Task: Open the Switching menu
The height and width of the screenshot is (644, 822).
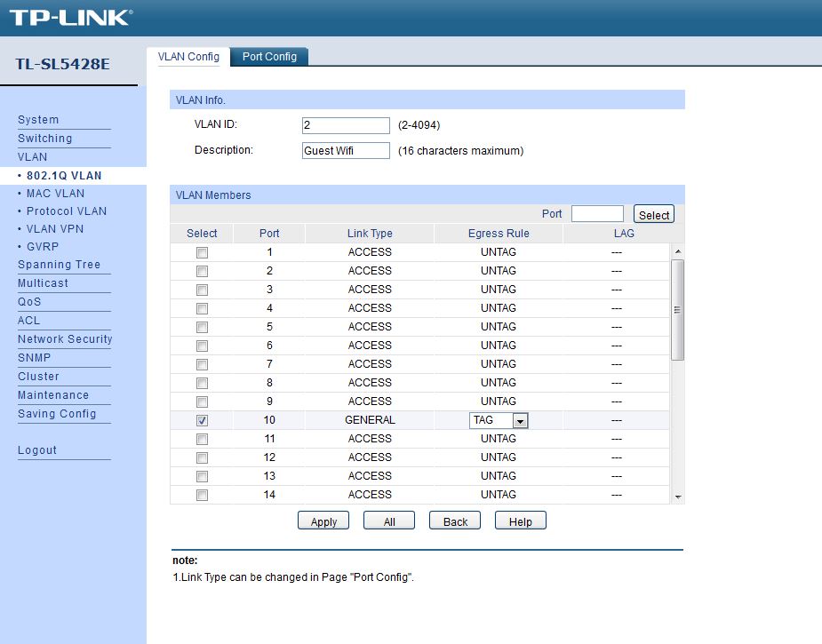Action: (x=45, y=139)
